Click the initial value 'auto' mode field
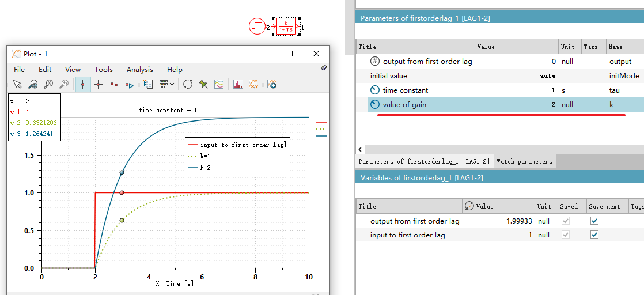 tap(547, 75)
